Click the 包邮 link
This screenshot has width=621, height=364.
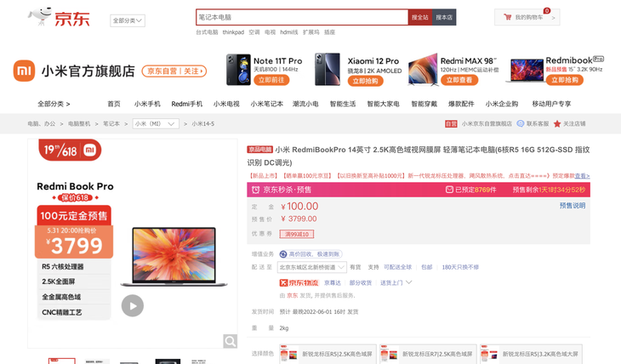(426, 267)
